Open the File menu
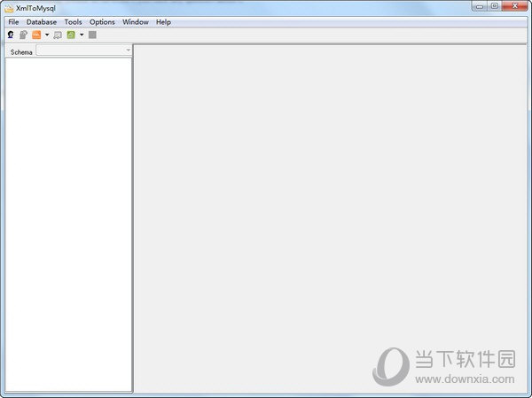The image size is (532, 398). [13, 22]
